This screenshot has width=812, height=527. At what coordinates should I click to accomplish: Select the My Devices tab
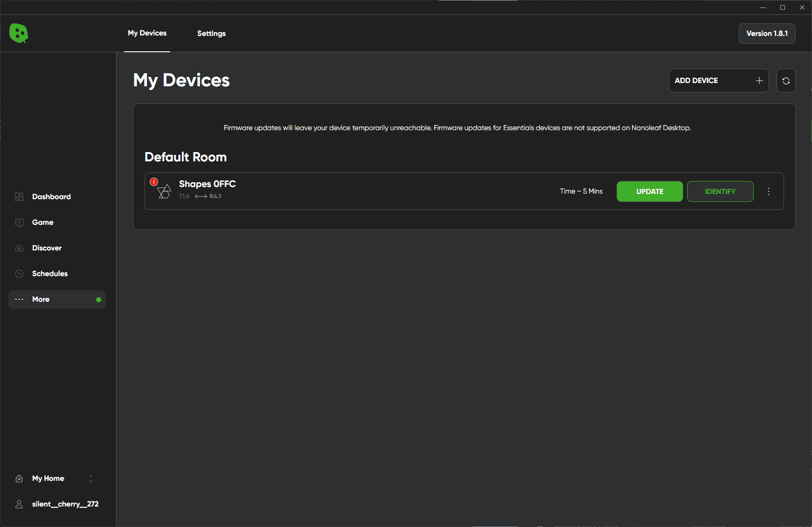tap(147, 33)
